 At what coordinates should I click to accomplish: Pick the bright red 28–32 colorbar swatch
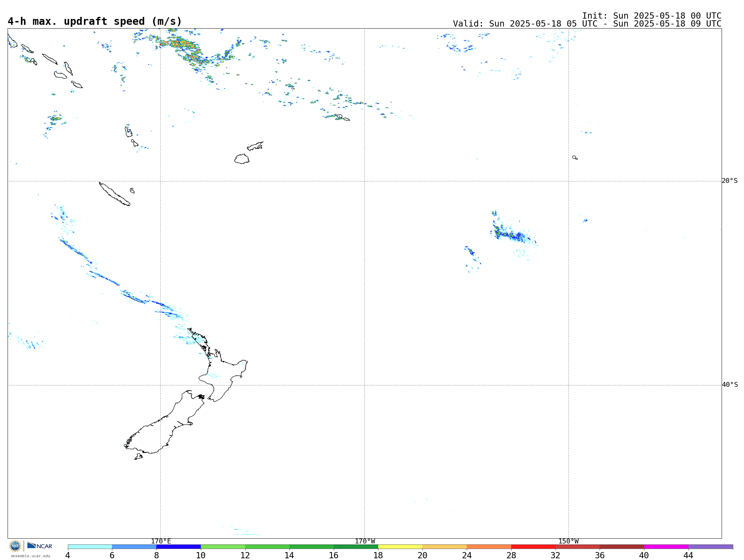(533, 547)
